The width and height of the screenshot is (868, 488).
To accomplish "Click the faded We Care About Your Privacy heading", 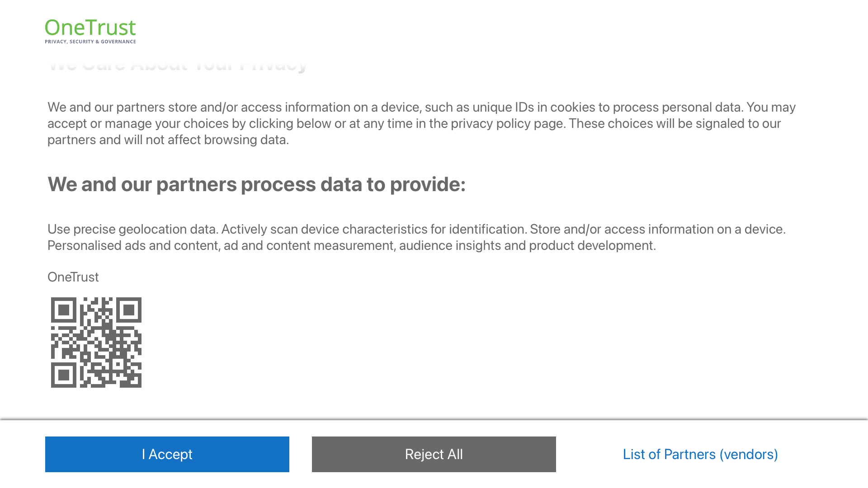I will pyautogui.click(x=177, y=65).
